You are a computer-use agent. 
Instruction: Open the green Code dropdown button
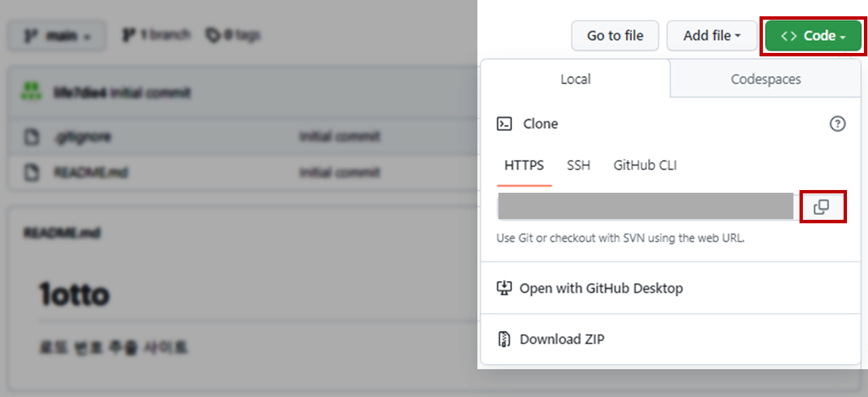814,36
